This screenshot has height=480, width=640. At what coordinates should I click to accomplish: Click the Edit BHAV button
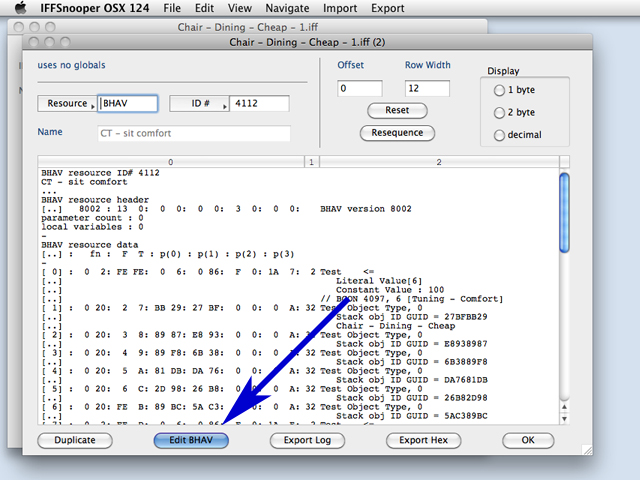(190, 440)
